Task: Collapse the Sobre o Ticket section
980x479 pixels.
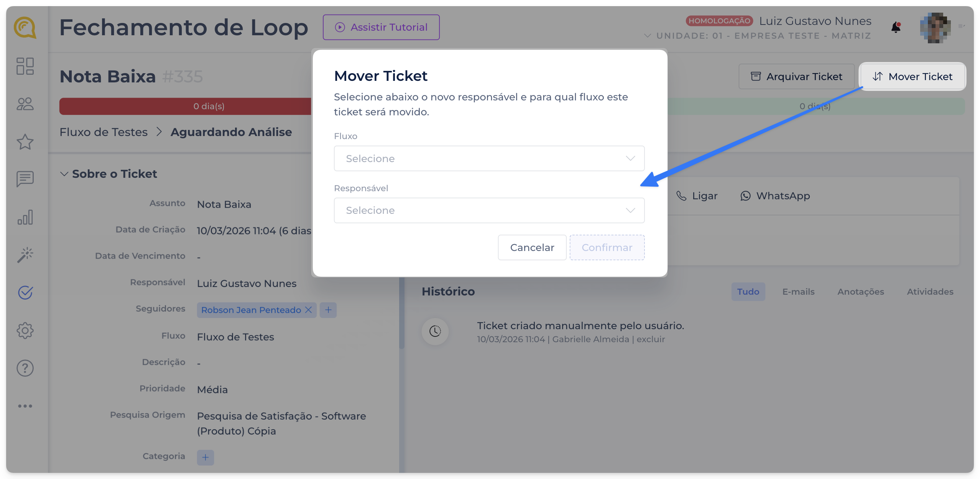Action: (64, 174)
